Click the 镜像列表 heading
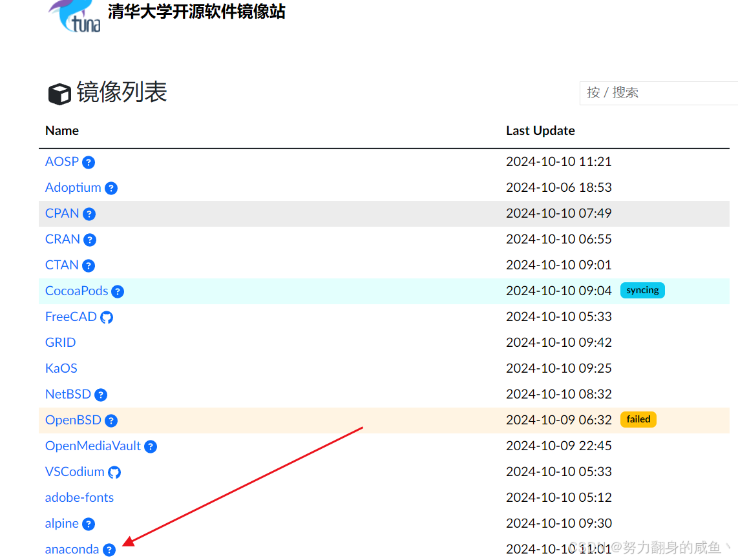 (x=122, y=92)
